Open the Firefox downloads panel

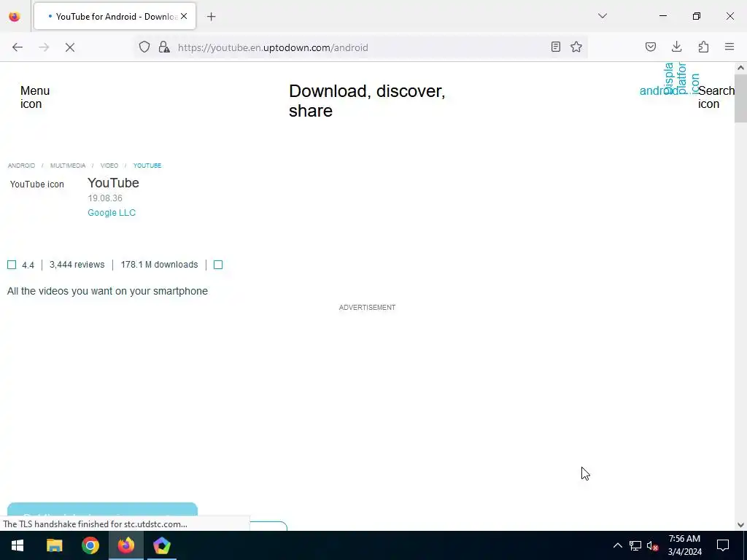coord(676,47)
